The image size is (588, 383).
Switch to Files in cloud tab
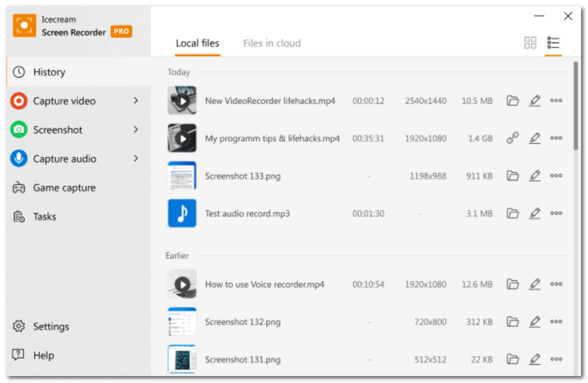click(272, 43)
